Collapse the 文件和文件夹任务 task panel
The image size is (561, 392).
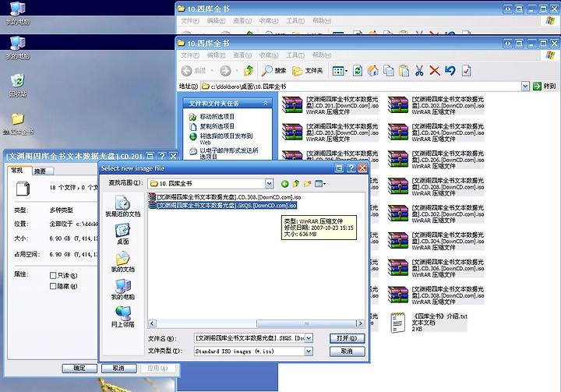(x=266, y=103)
